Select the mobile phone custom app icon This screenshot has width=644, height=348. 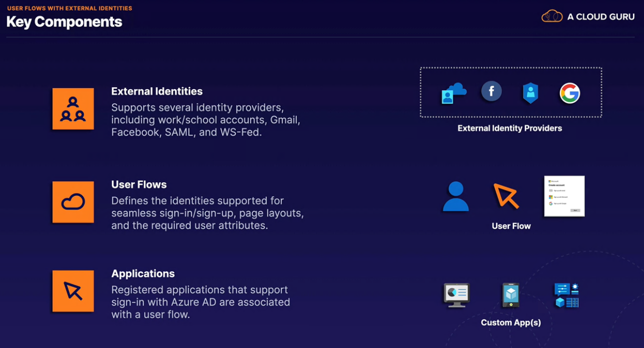coord(511,295)
